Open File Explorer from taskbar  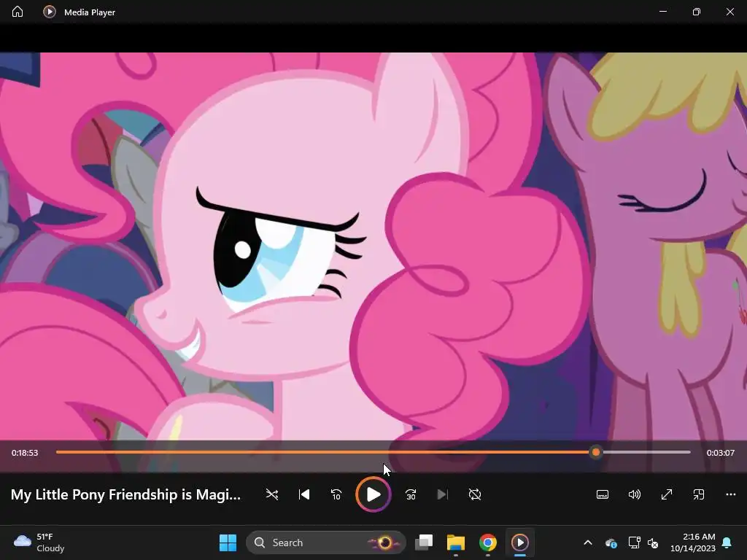(x=455, y=542)
